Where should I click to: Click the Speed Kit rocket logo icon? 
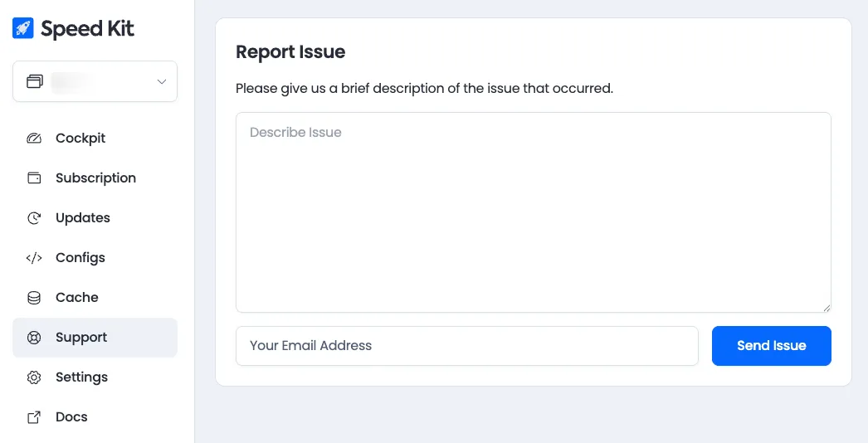point(22,28)
